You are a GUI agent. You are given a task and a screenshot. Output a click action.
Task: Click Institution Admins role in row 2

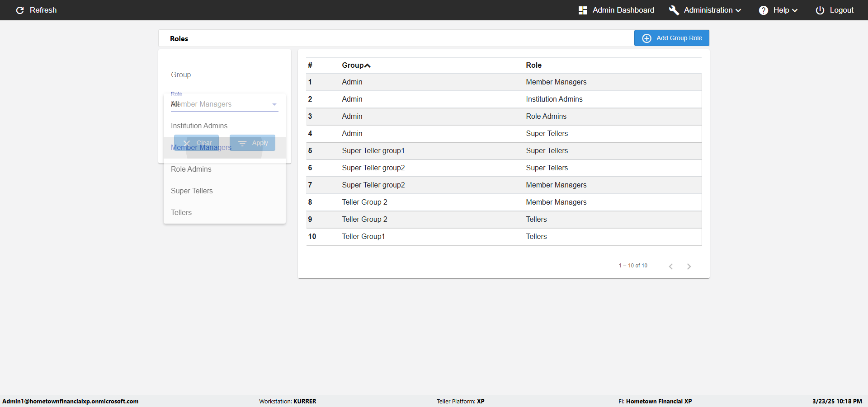pyautogui.click(x=554, y=99)
